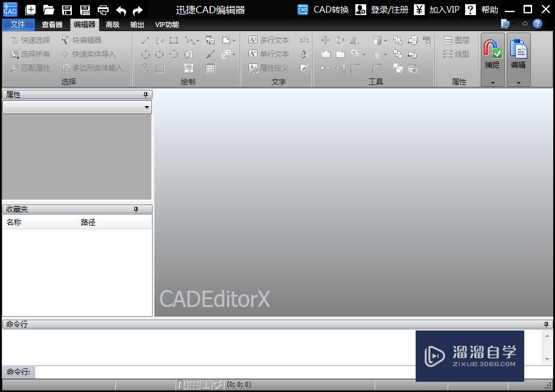Click the Mirror tool icon

point(356,40)
